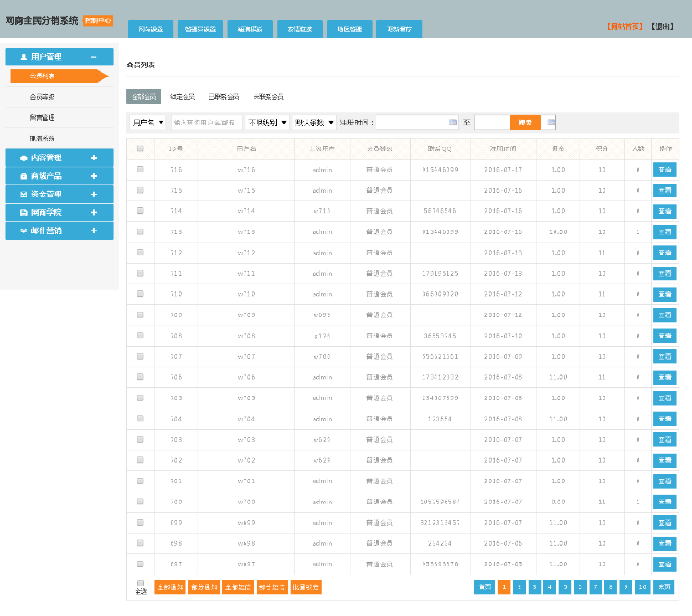Viewport: 692px width, 616px height.
Task: Tick the checkbox for member row 716
Action: click(x=140, y=169)
